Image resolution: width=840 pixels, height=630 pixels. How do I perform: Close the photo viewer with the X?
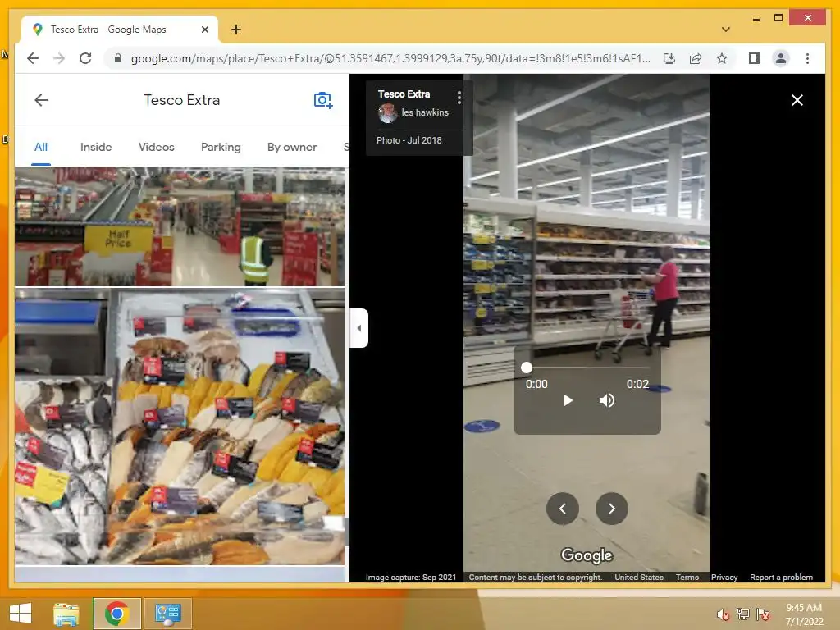click(x=797, y=100)
